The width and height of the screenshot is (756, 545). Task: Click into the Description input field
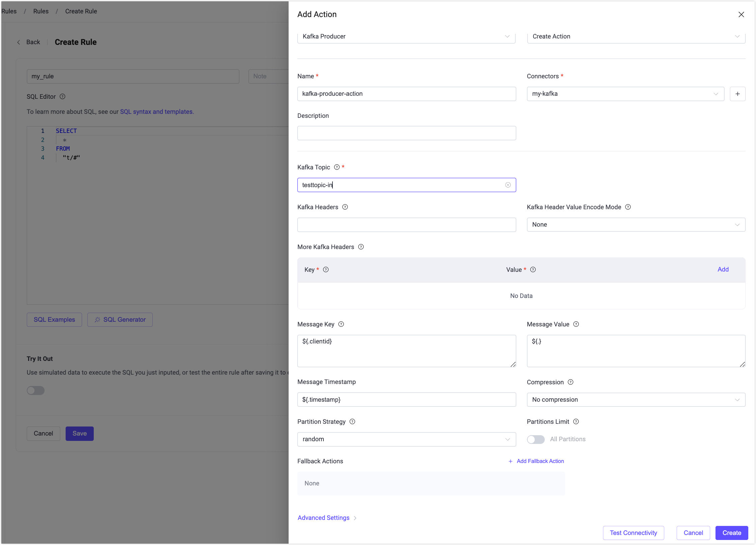pos(406,133)
